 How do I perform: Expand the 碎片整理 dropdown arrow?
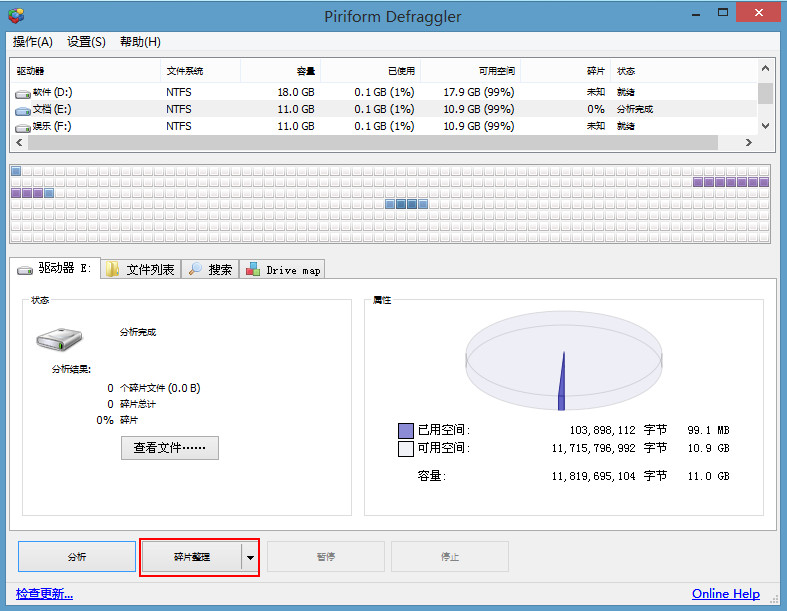(250, 557)
